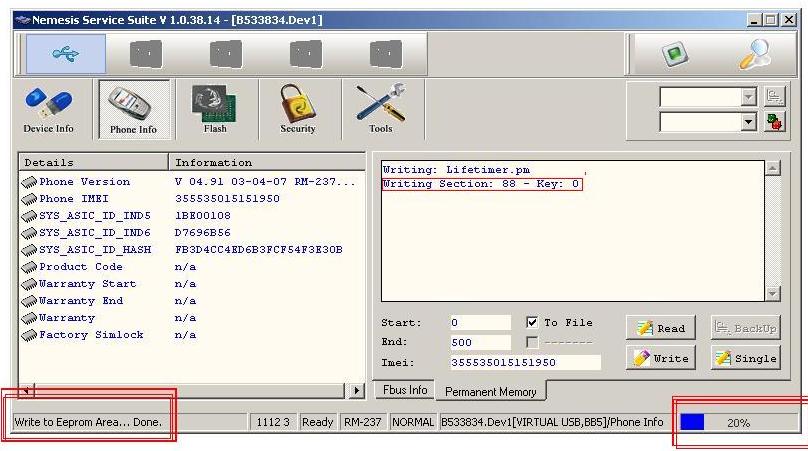Select the Product Code row
Screen dimensions: 808x451
(191, 267)
